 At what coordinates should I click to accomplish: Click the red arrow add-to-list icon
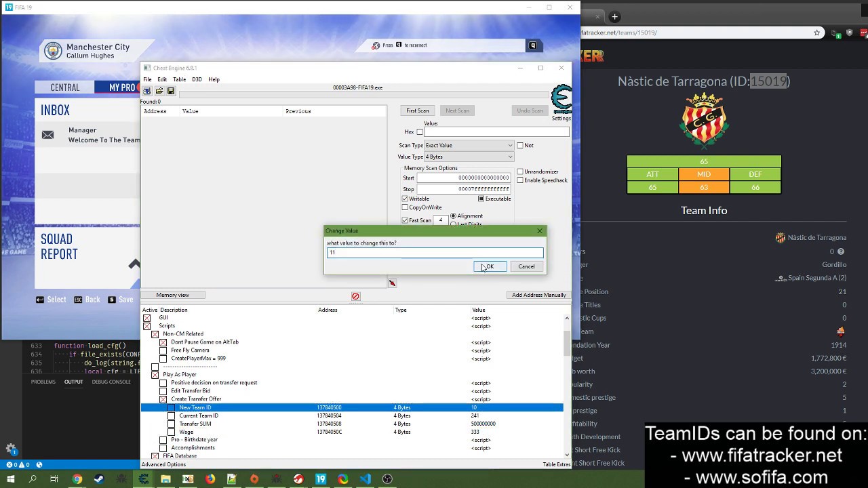point(392,283)
